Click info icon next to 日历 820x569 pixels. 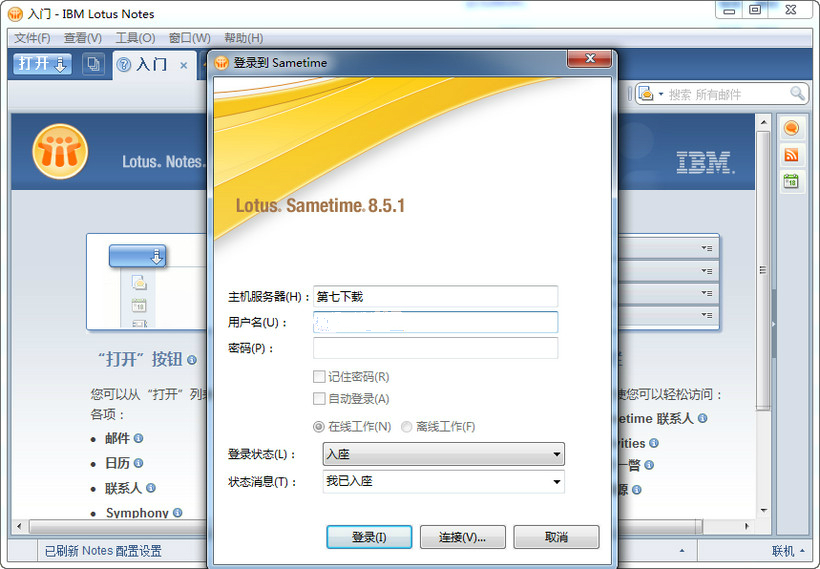[138, 463]
